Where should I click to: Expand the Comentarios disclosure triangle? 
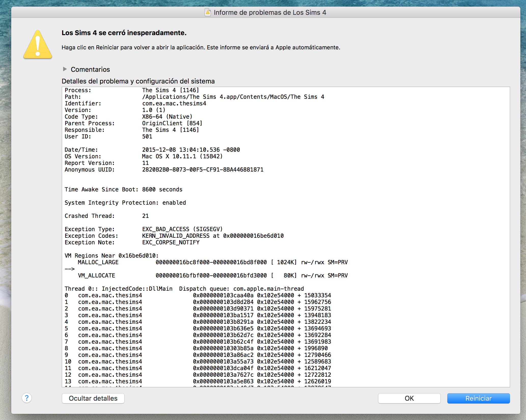pyautogui.click(x=65, y=69)
